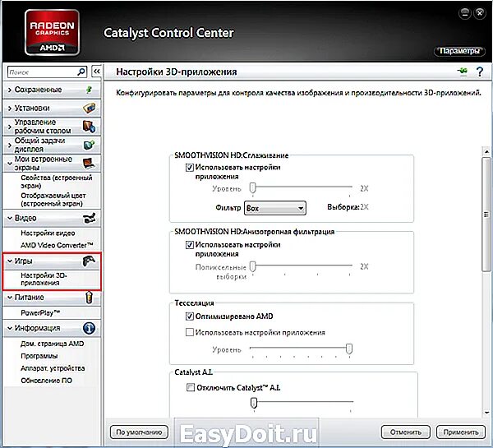
Task: Click the Питание battery icon
Action: click(90, 298)
